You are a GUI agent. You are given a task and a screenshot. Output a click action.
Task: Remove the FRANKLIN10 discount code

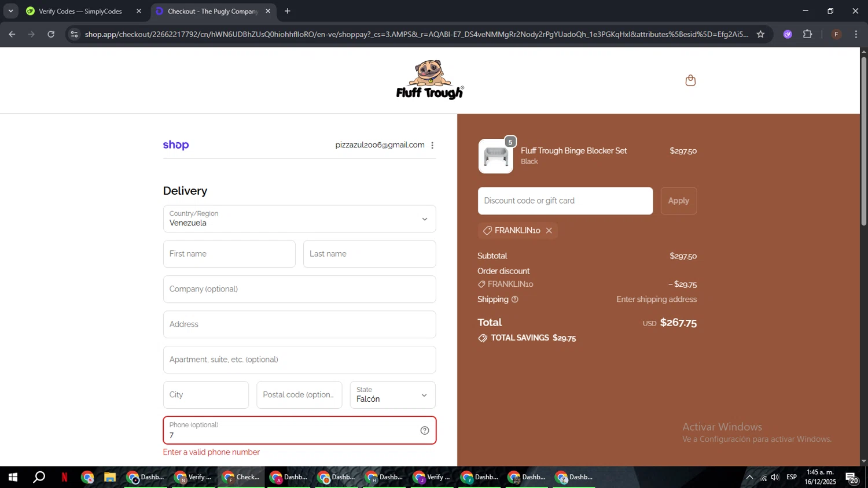tap(549, 231)
